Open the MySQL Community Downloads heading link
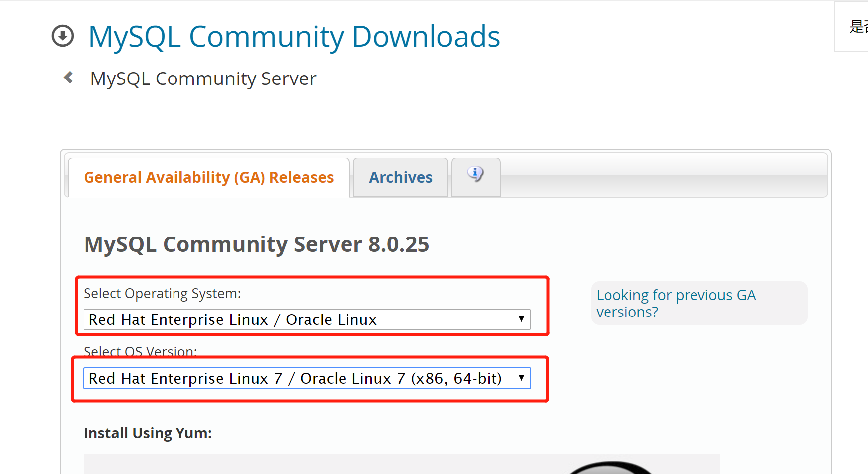This screenshot has height=474, width=868. pos(294,36)
